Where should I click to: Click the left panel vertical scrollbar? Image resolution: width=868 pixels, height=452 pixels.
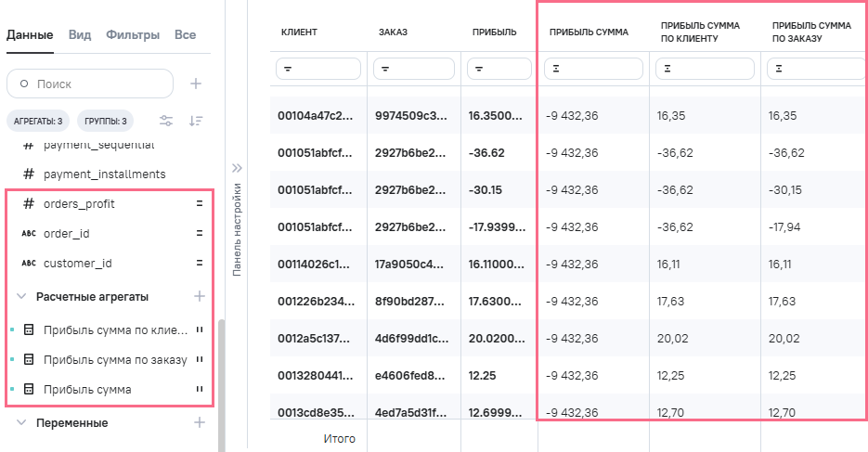(220, 381)
